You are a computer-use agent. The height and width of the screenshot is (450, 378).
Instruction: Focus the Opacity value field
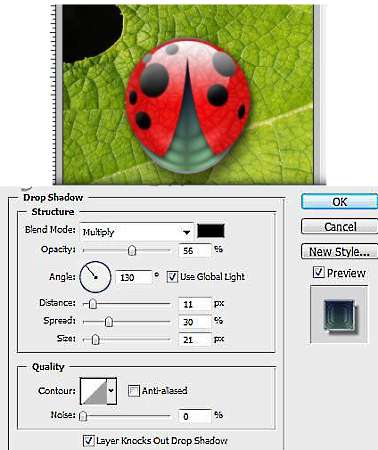(x=195, y=251)
